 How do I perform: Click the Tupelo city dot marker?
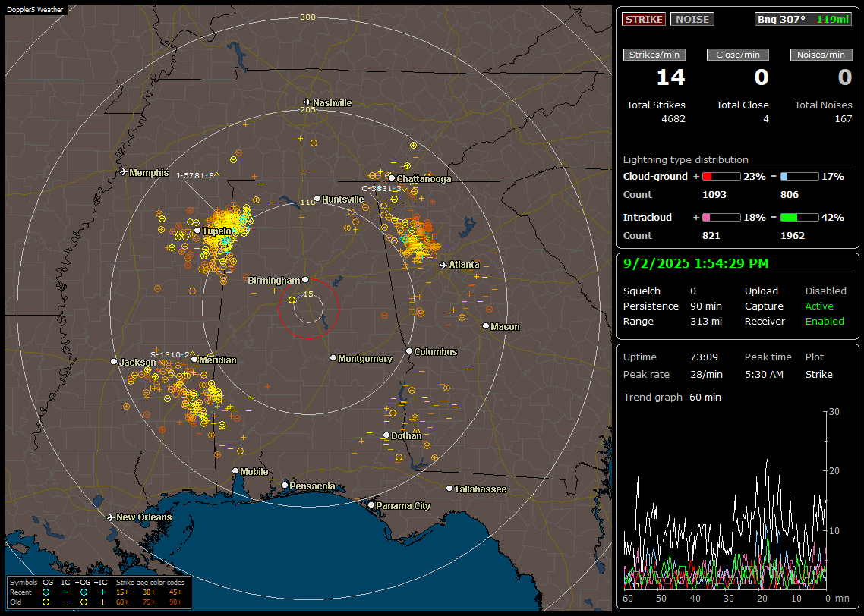click(x=197, y=231)
